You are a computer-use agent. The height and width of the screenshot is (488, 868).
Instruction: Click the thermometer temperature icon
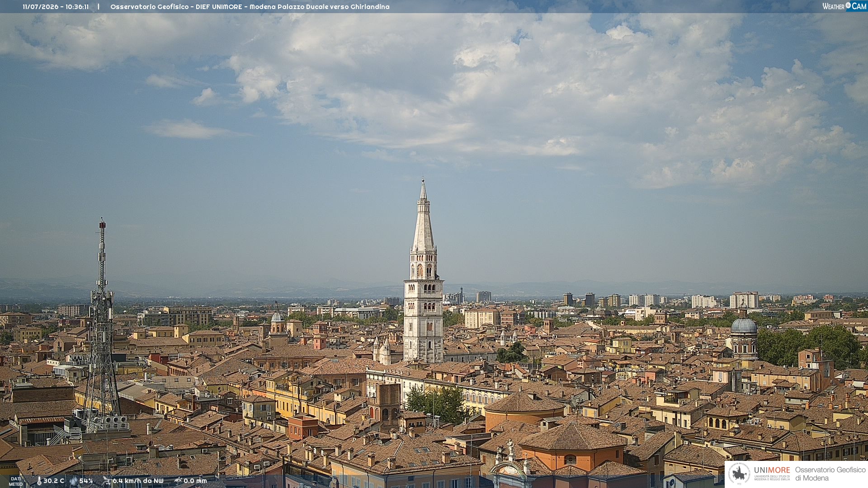[39, 481]
